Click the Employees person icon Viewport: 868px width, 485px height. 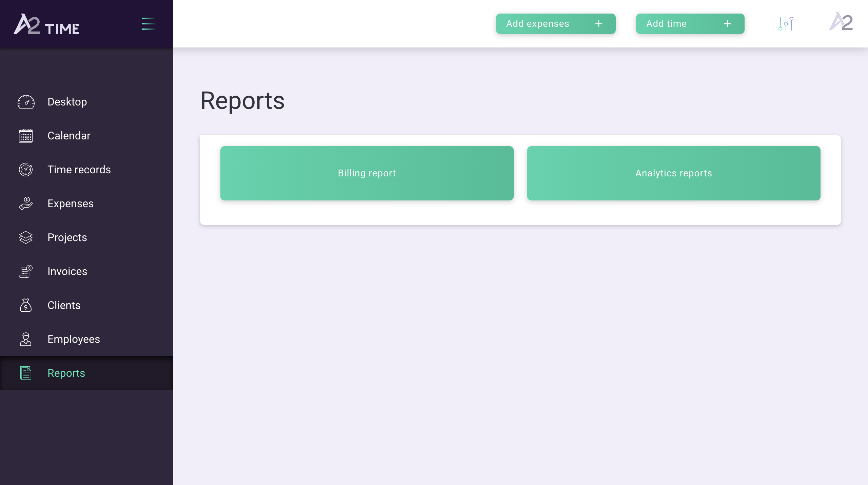point(26,339)
